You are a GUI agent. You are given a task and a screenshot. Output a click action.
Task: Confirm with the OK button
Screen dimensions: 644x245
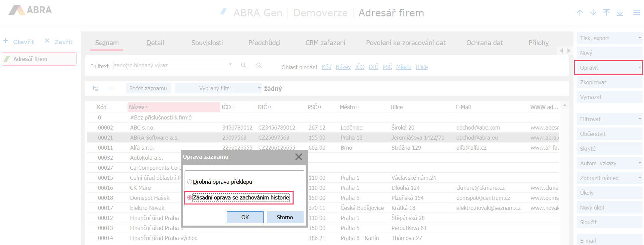point(245,217)
